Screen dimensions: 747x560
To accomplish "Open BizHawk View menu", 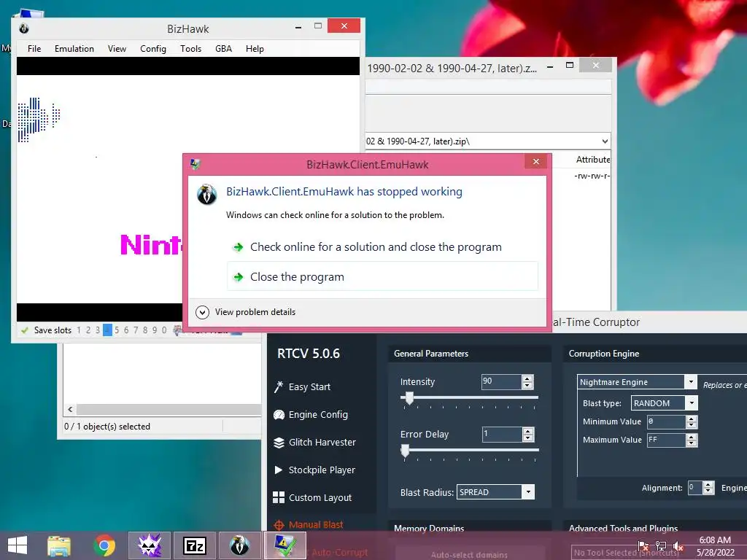I will click(x=117, y=49).
